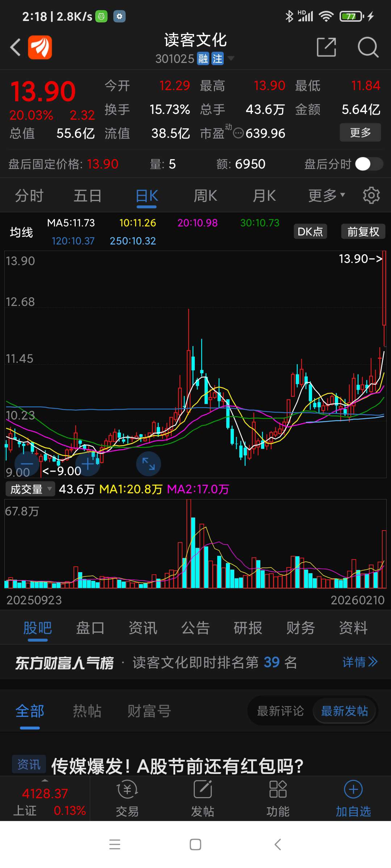Tap the PE ratio info bubble icon
The height and width of the screenshot is (868, 391).
238,133
